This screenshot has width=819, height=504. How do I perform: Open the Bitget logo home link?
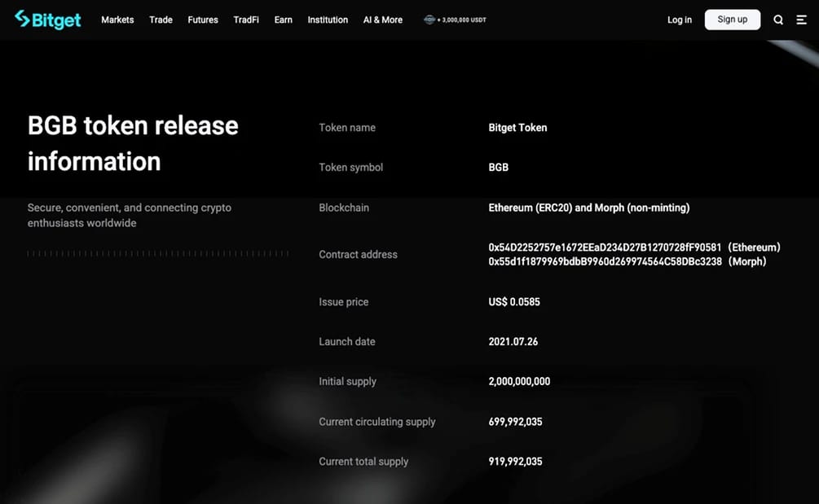tap(48, 20)
